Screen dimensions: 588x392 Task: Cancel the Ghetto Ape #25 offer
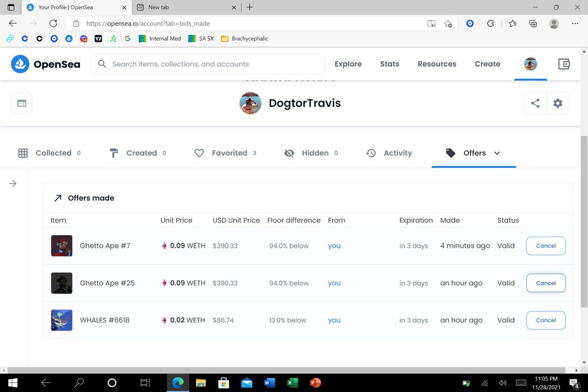[x=546, y=283]
